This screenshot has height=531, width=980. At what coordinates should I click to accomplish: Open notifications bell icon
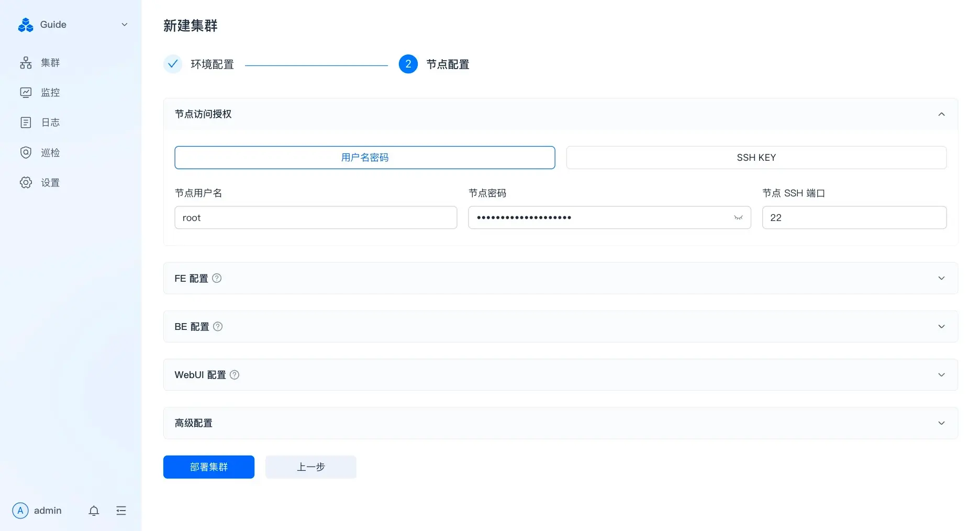coord(94,511)
